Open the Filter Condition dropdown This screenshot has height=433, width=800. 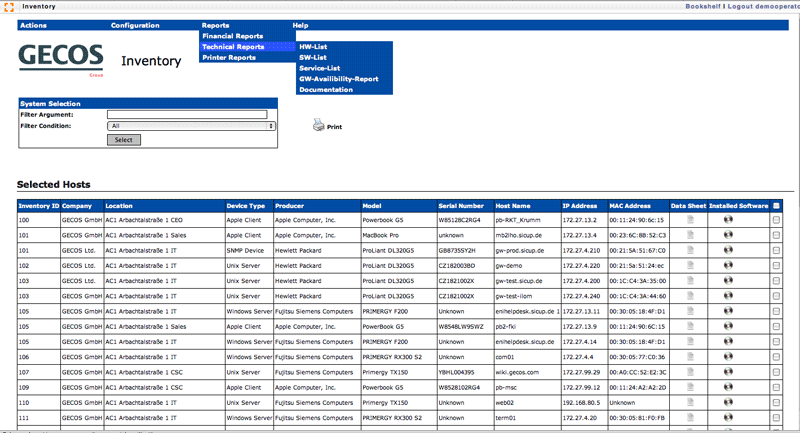191,126
